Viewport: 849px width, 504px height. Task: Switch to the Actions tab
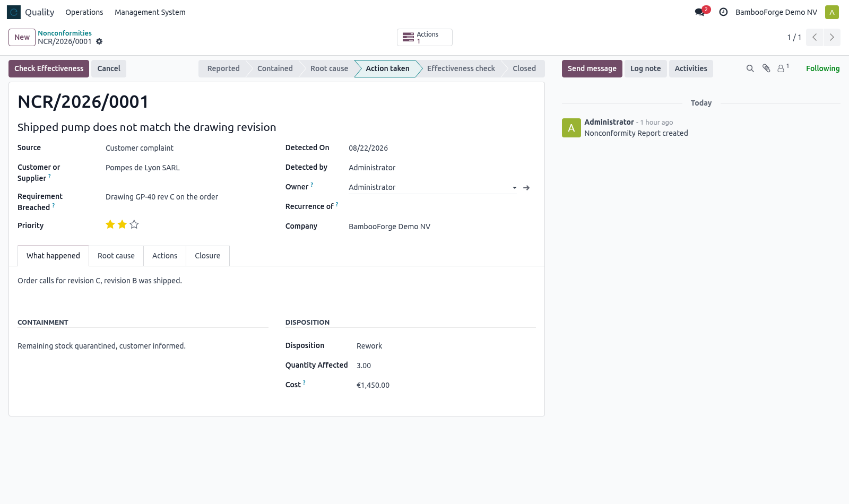pos(165,256)
